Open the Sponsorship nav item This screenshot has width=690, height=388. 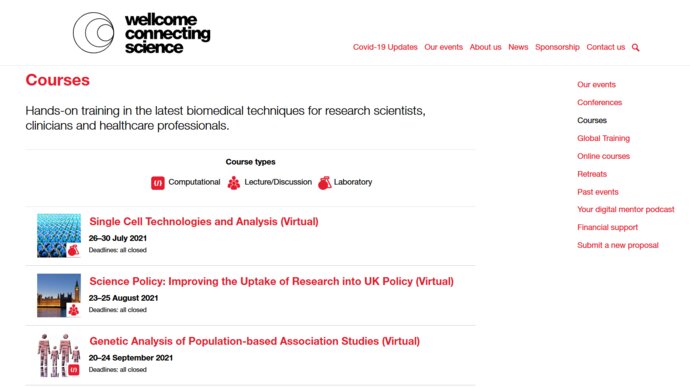click(x=557, y=47)
